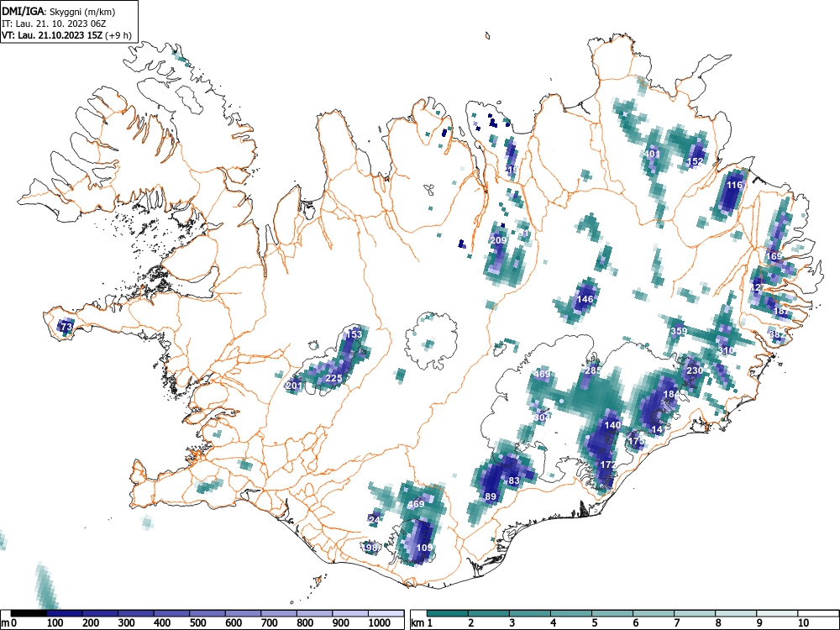Click the DMI/IGA Skyggni (m/km) title text
Image resolution: width=840 pixels, height=630 pixels.
[59, 11]
